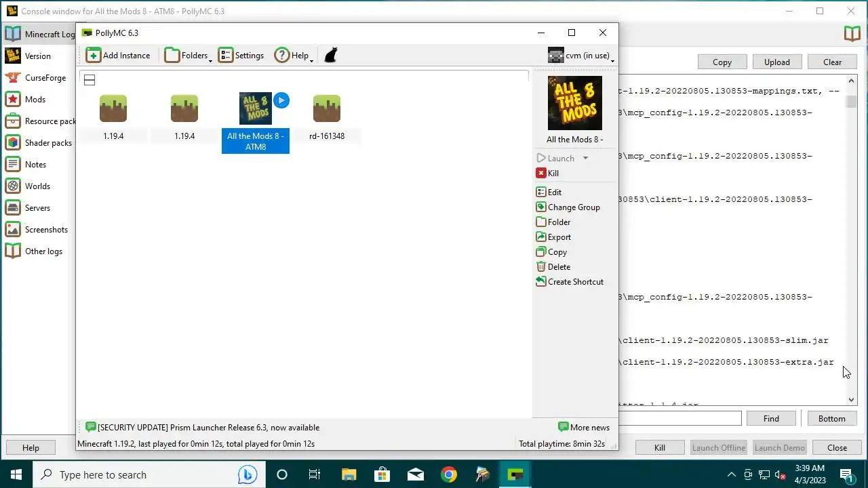Open the Windows Start menu
The image size is (868, 488).
(16, 474)
